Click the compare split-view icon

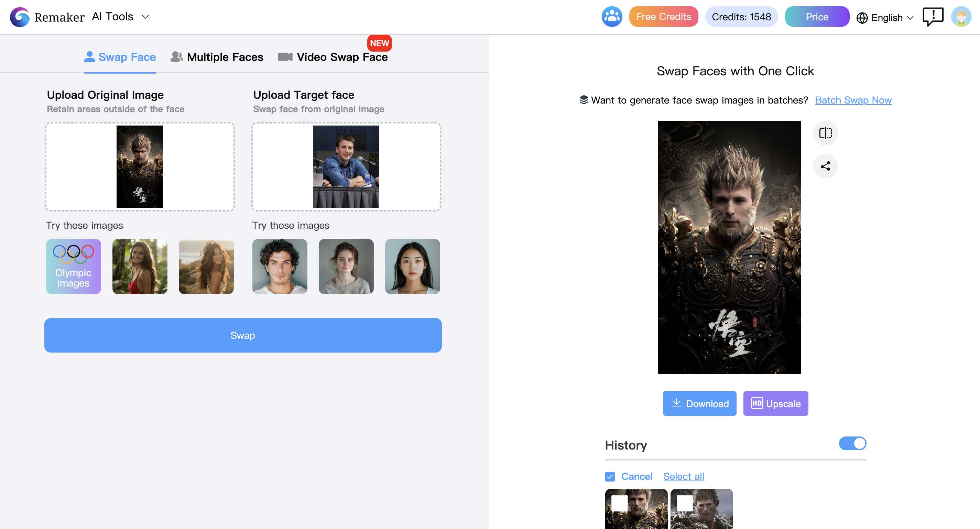point(825,133)
